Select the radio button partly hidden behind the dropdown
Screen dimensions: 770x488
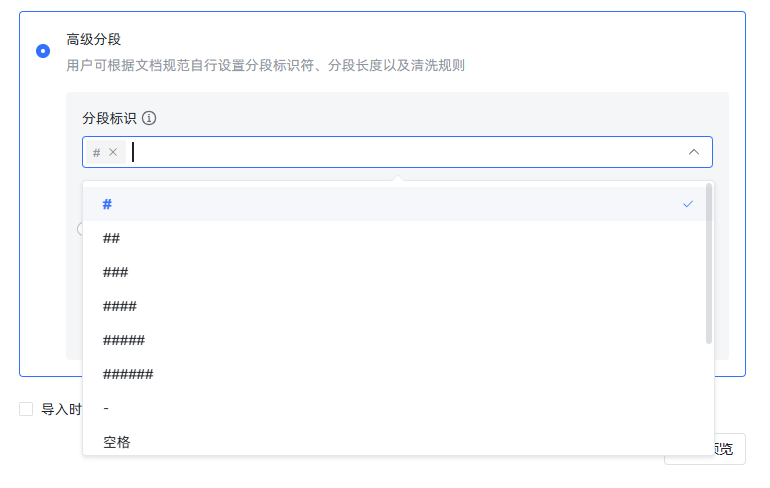80,229
